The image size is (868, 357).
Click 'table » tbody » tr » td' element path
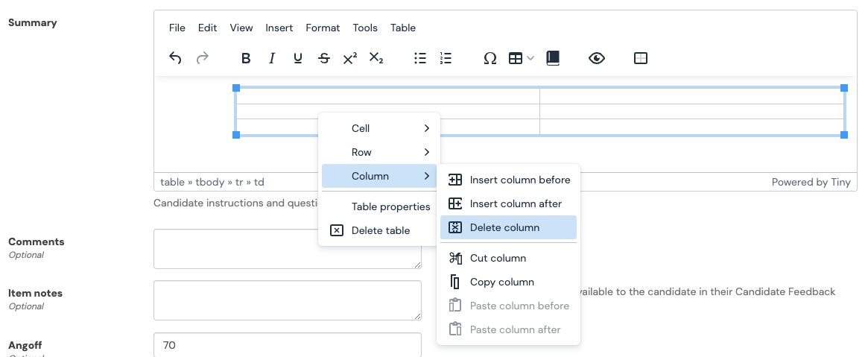[212, 182]
